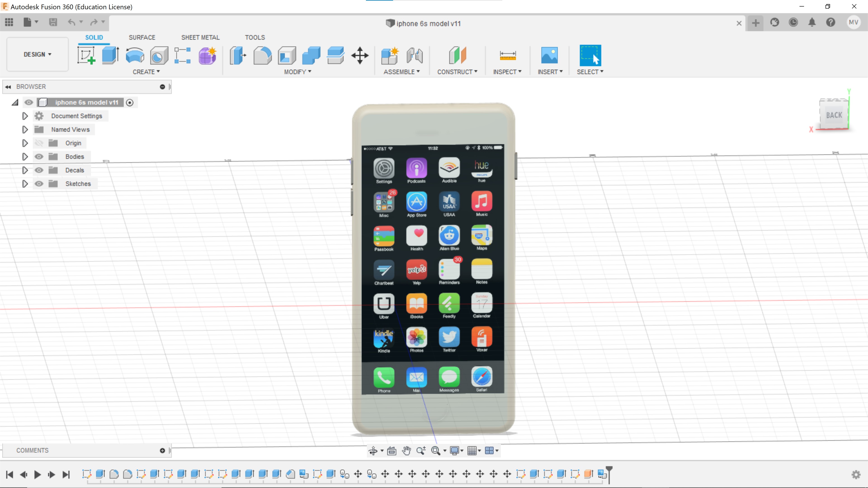
Task: Open the Data Panel grid icon
Action: 9,22
